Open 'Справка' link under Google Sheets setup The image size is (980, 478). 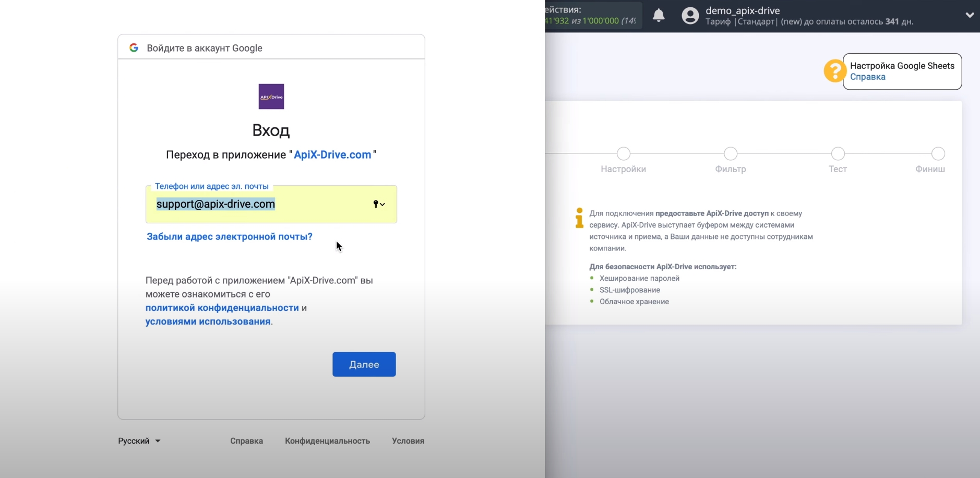(868, 77)
